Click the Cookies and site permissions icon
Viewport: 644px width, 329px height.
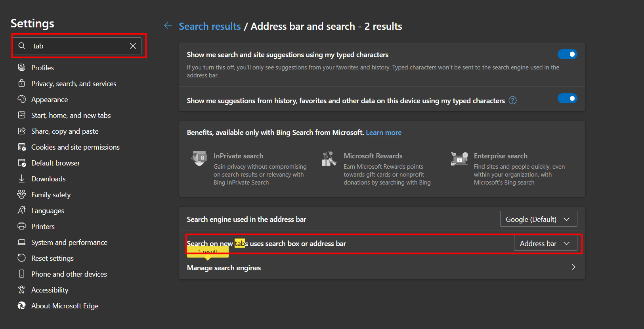click(x=22, y=147)
